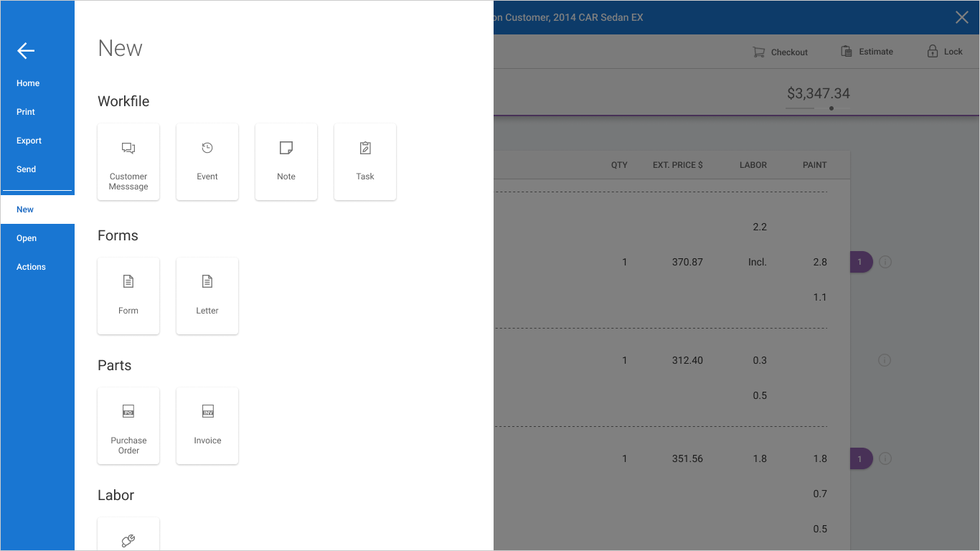Create a new Task

365,161
